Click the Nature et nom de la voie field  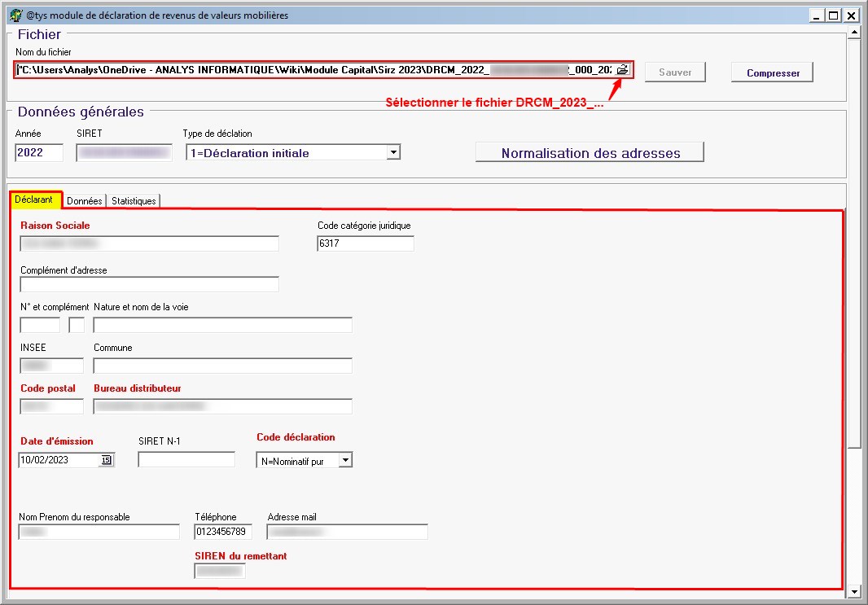(x=222, y=325)
